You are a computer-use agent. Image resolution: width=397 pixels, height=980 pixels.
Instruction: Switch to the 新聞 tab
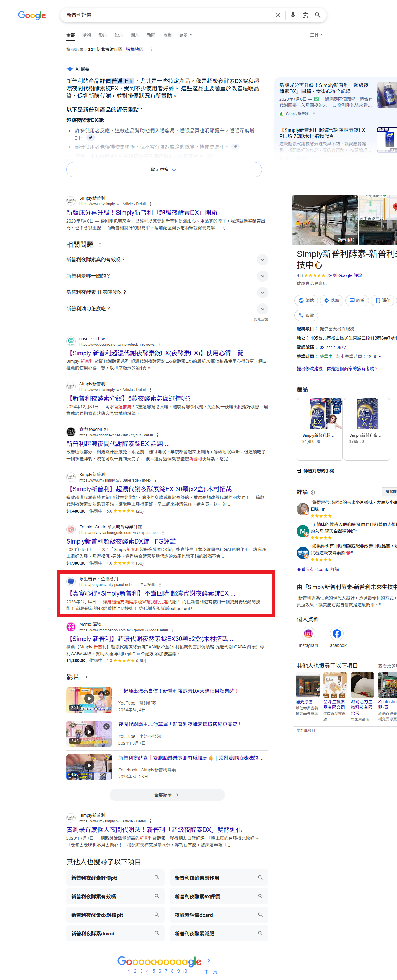[151, 35]
